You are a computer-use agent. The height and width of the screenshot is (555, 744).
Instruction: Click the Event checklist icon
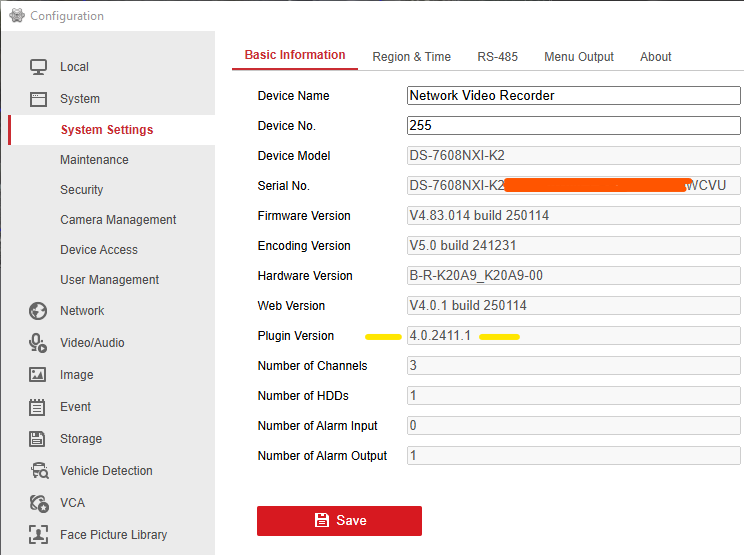pyautogui.click(x=38, y=407)
